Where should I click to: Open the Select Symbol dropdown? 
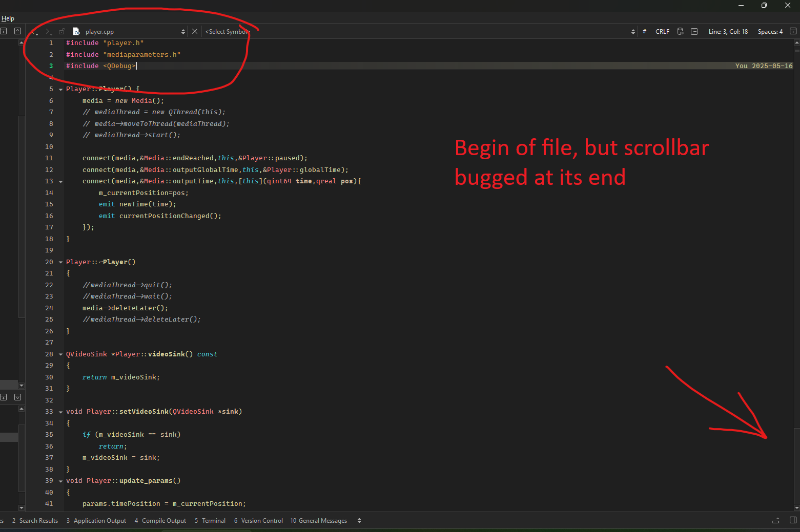point(419,32)
